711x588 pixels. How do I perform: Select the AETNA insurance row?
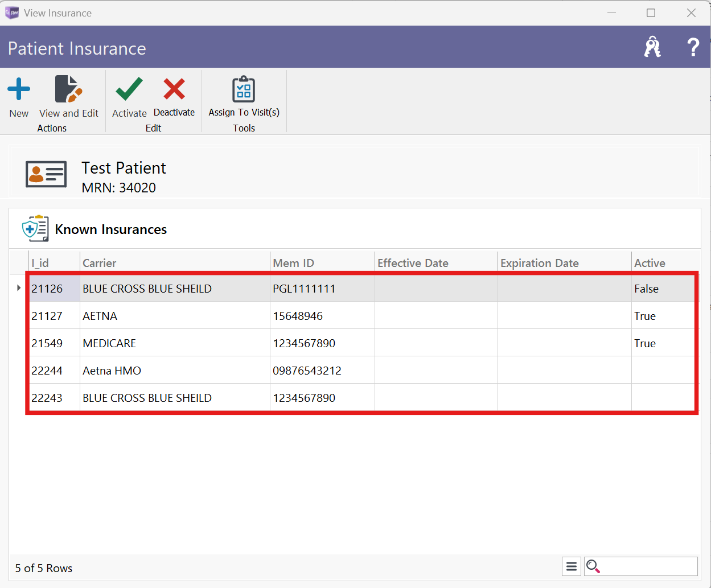point(100,316)
